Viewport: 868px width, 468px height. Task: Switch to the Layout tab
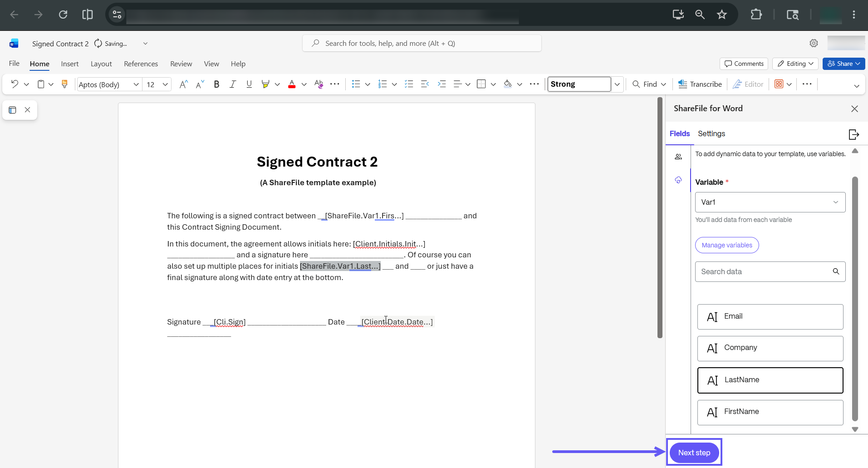pyautogui.click(x=101, y=64)
